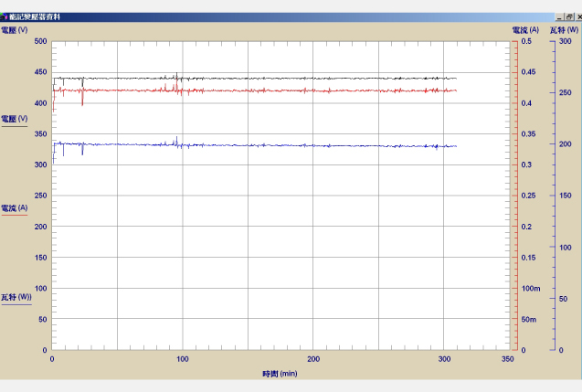The width and height of the screenshot is (582, 392).
Task: Click the 250 tick label on watt axis
Action: [x=565, y=93]
